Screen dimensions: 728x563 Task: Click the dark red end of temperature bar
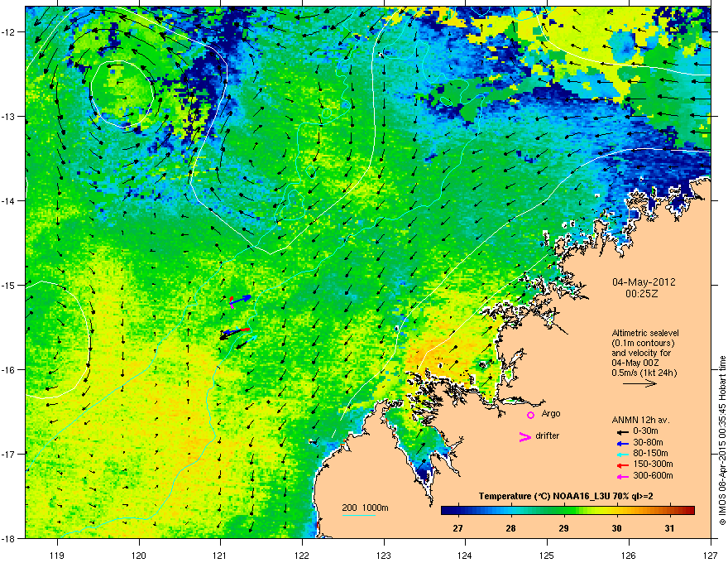689,511
